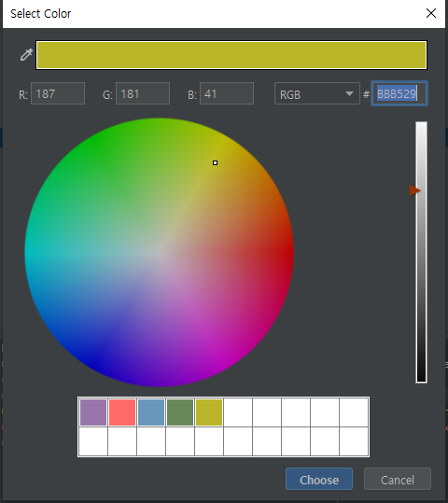Close the Select Color dialog

click(430, 13)
